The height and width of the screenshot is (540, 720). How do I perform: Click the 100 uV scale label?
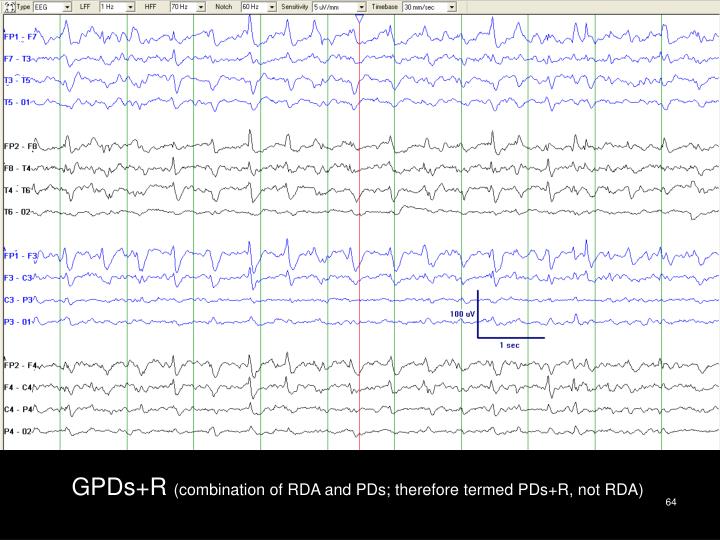[x=462, y=314]
